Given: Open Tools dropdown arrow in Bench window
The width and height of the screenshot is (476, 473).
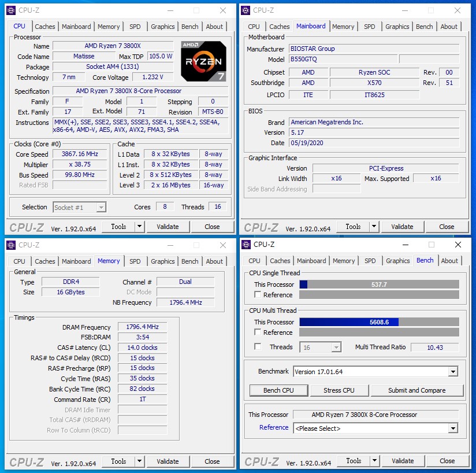Looking at the screenshot, I should pyautogui.click(x=374, y=460).
